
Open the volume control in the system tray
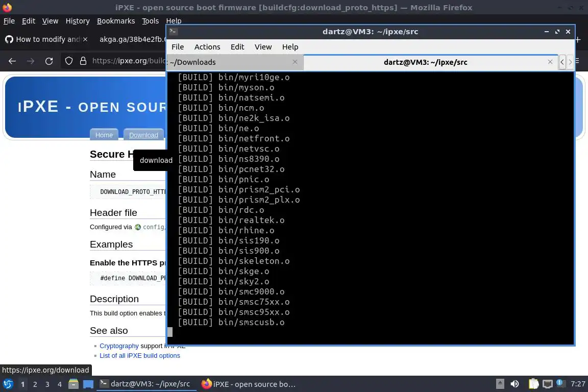point(514,384)
